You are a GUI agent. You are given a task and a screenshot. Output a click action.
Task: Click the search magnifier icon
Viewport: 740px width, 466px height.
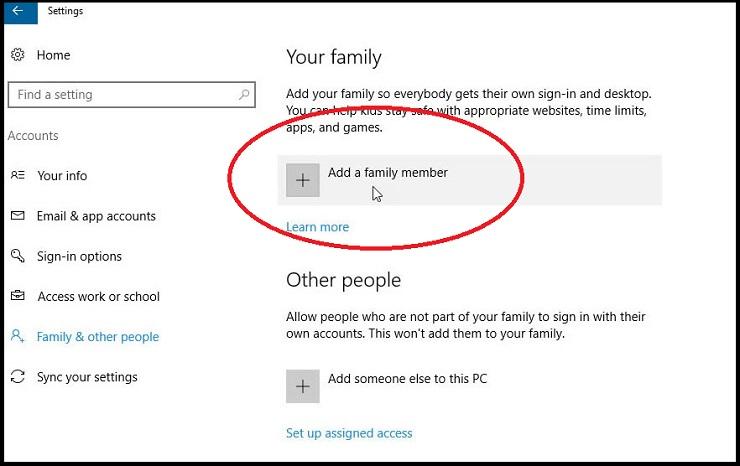pyautogui.click(x=244, y=94)
